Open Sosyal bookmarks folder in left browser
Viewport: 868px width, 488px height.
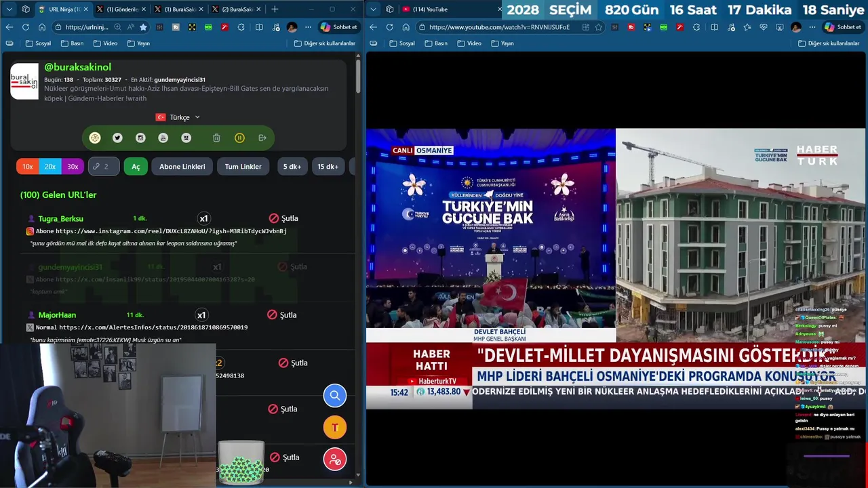(x=38, y=43)
